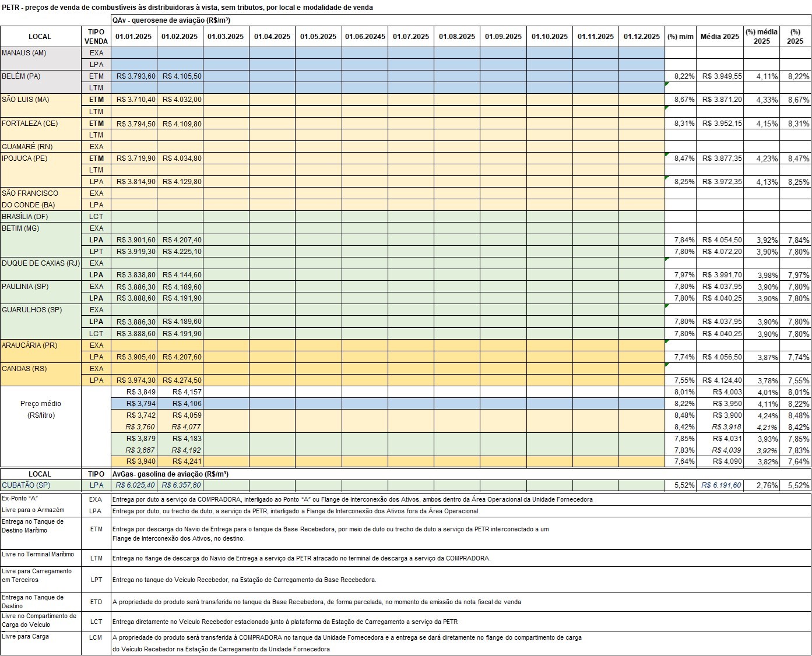The width and height of the screenshot is (812, 656).
Task: Select the '01.06.20245' column header
Action: click(x=365, y=37)
